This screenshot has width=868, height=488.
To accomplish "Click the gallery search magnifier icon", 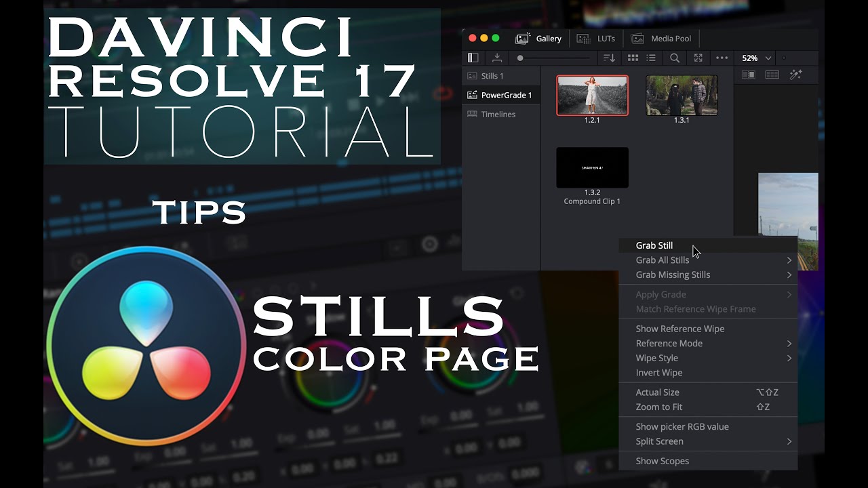I will click(675, 58).
